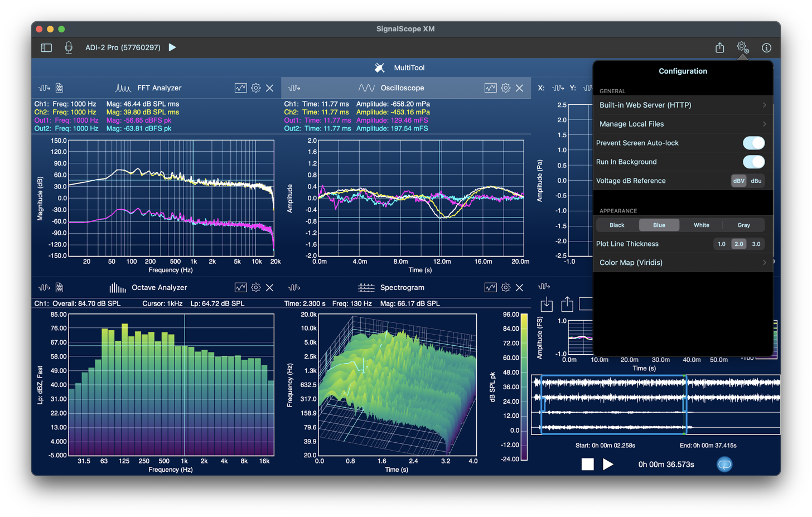
Task: Start acquisition with the toolbar play button
Action: click(172, 47)
